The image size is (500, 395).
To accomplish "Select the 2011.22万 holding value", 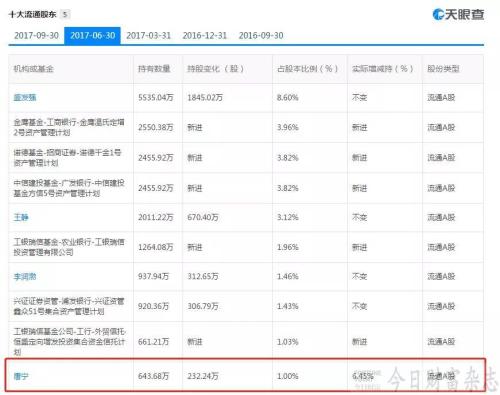I will pos(156,217).
